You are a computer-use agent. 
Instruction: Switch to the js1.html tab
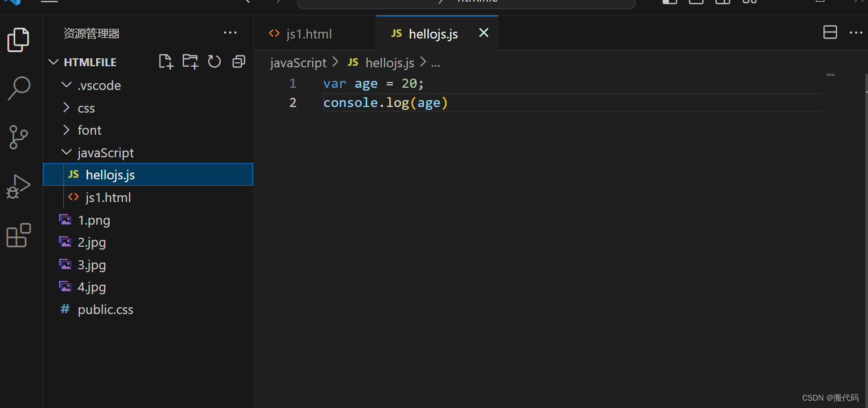tap(309, 34)
